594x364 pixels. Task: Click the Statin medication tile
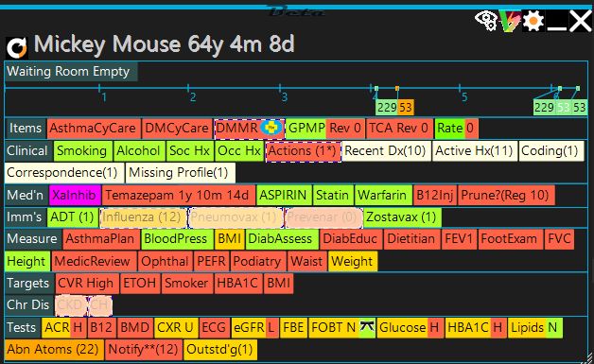point(333,195)
